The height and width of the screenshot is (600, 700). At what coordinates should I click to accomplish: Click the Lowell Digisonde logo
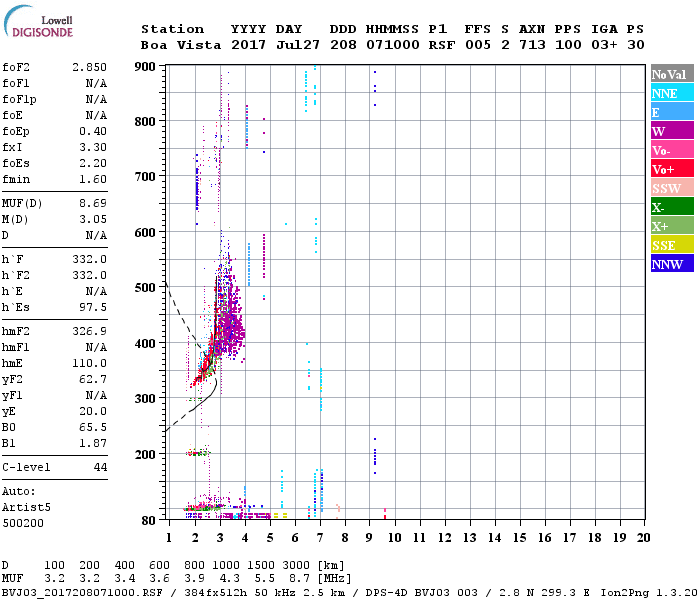coord(38,21)
